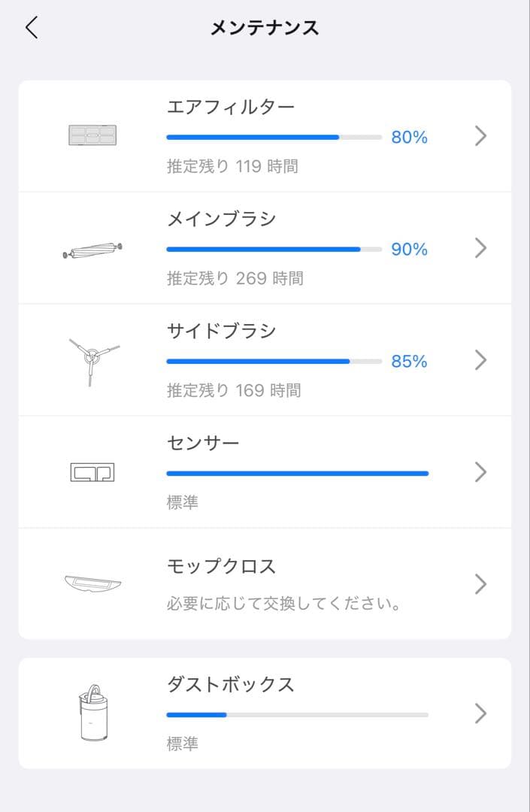Screen dimensions: 530x812
Task: Expand the サイドブラシ row chevron
Action: 480,359
